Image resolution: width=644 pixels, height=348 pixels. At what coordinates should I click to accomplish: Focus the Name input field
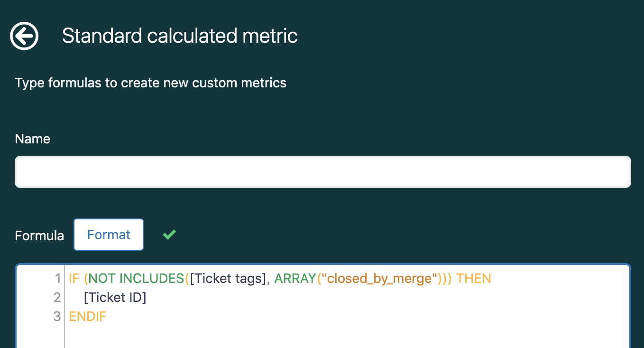[x=323, y=172]
